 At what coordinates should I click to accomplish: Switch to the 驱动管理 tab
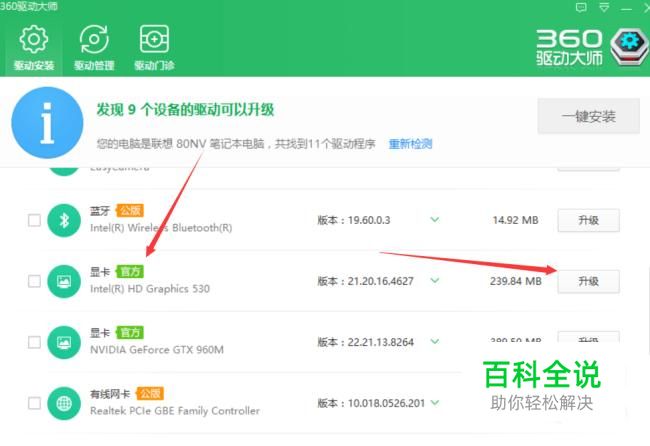point(94,48)
